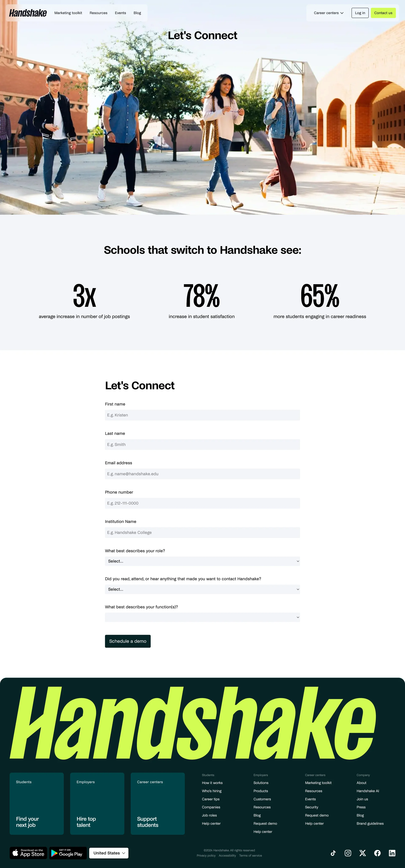The width and height of the screenshot is (405, 868).
Task: Open the role description Select dropdown
Action: pos(202,561)
